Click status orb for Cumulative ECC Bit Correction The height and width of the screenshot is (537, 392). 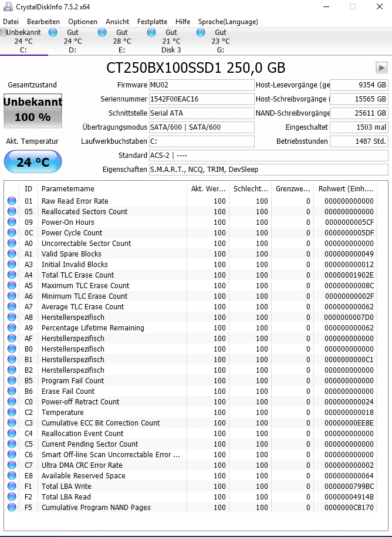[x=12, y=423]
